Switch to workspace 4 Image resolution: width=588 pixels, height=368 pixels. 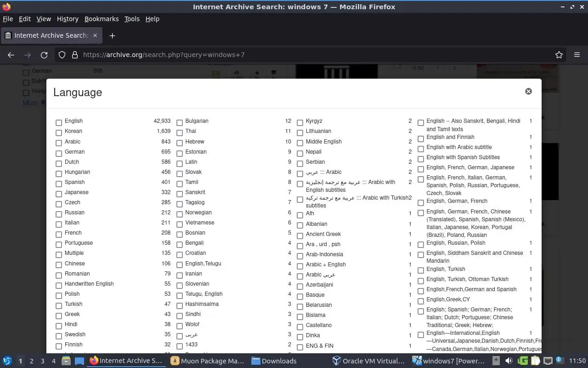(x=53, y=361)
